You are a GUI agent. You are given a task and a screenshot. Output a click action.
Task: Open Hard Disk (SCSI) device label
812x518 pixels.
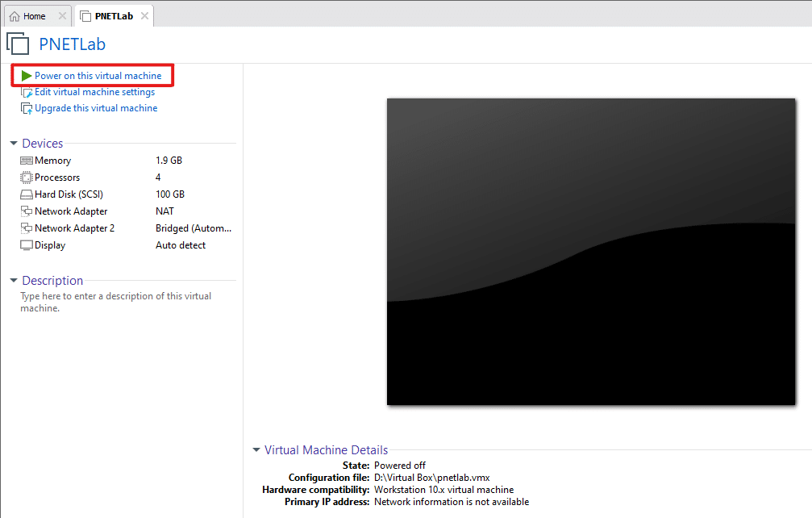69,194
